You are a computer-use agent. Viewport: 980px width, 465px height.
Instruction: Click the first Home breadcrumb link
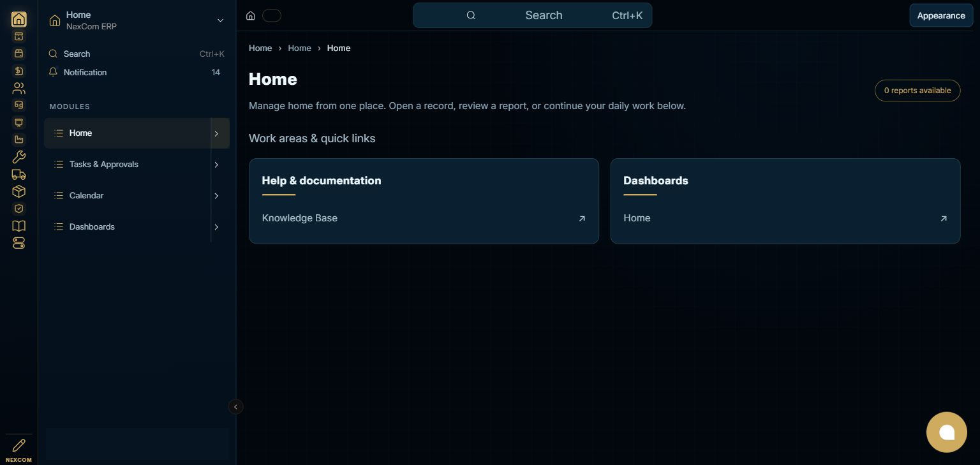pos(260,48)
